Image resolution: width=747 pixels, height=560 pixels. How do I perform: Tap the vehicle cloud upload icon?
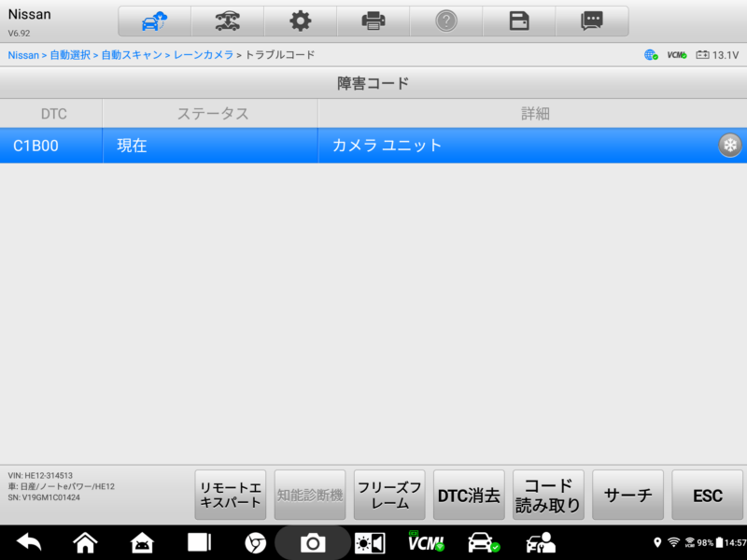pyautogui.click(x=154, y=21)
